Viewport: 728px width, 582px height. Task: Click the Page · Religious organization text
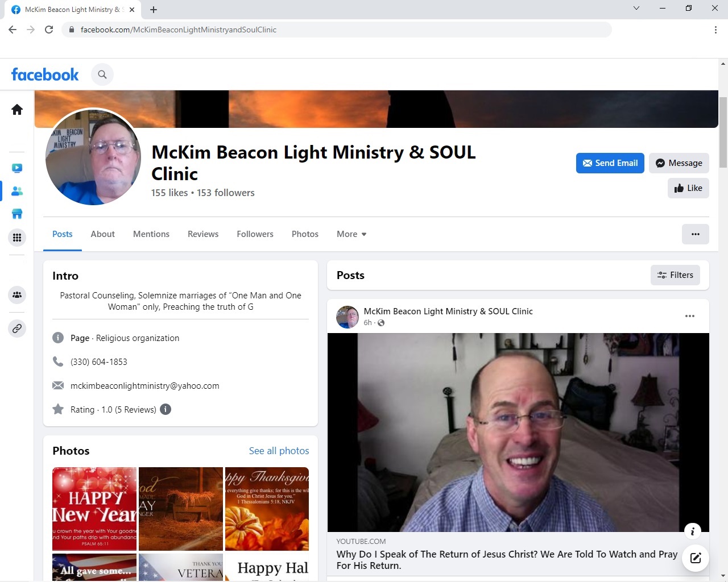125,338
